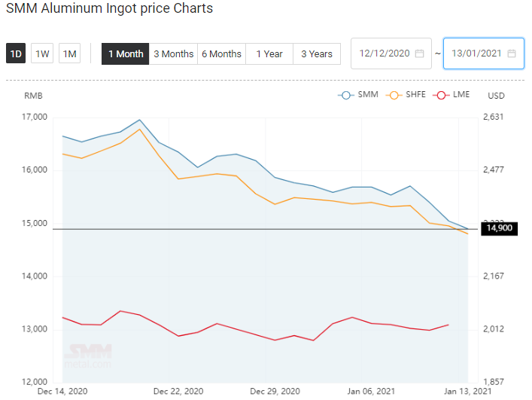This screenshot has width=532, height=400.
Task: Select the 1D interval button
Action: pos(16,53)
